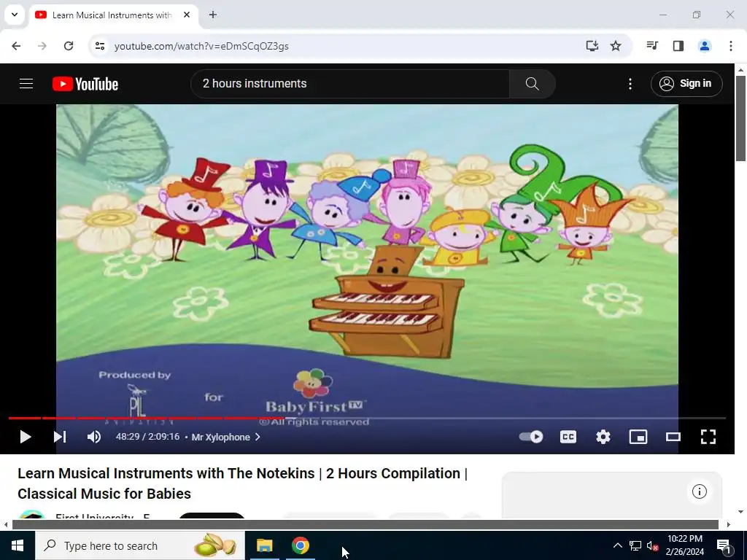Show the info icon in side card
This screenshot has height=560, width=747.
click(700, 491)
